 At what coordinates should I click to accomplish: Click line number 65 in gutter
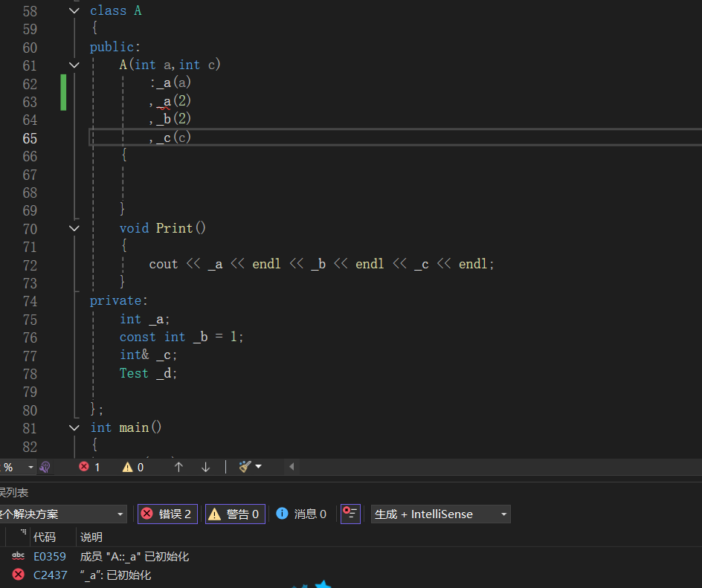[30, 138]
